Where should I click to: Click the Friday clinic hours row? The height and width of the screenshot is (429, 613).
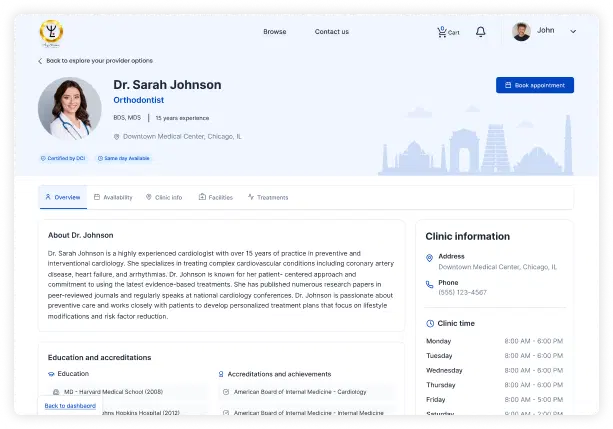[x=494, y=400]
